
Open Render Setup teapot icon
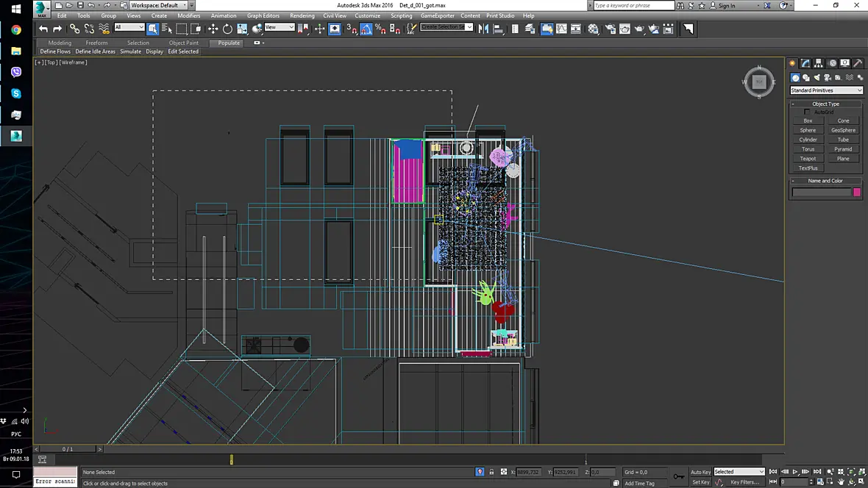pyautogui.click(x=610, y=29)
